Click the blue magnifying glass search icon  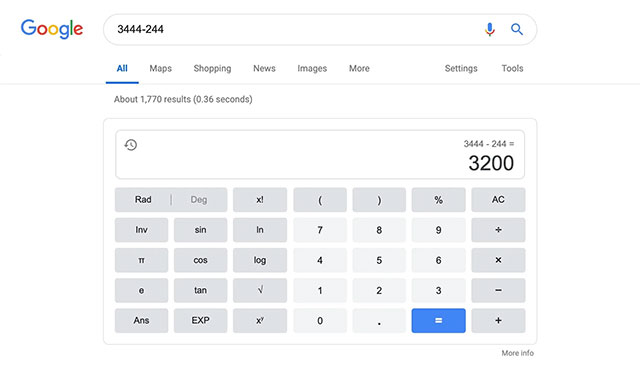517,29
